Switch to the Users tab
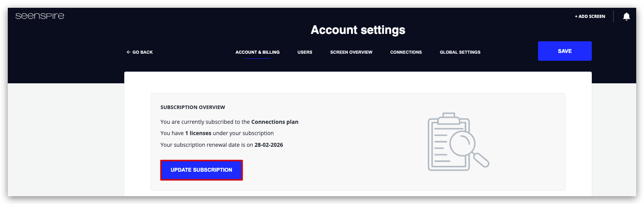 coord(305,52)
